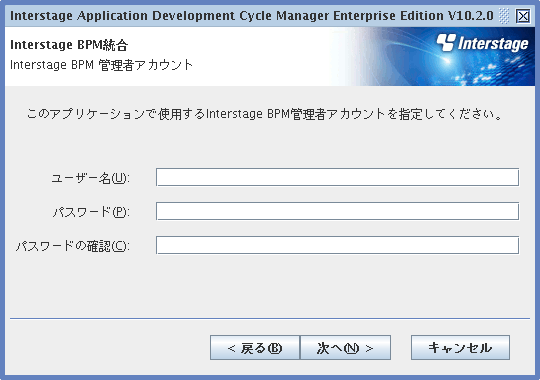Cancel setup via キャンセル button
Screen dimensions: 540x380
460,348
